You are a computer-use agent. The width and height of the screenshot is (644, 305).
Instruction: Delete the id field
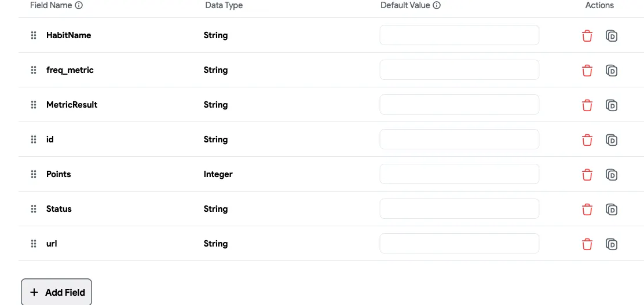pos(587,140)
